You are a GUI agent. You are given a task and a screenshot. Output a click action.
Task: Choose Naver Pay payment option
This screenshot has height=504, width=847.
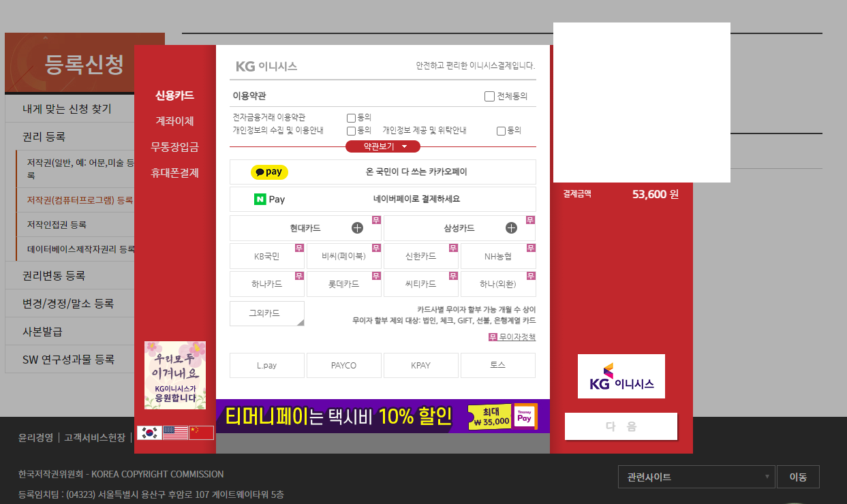point(383,200)
